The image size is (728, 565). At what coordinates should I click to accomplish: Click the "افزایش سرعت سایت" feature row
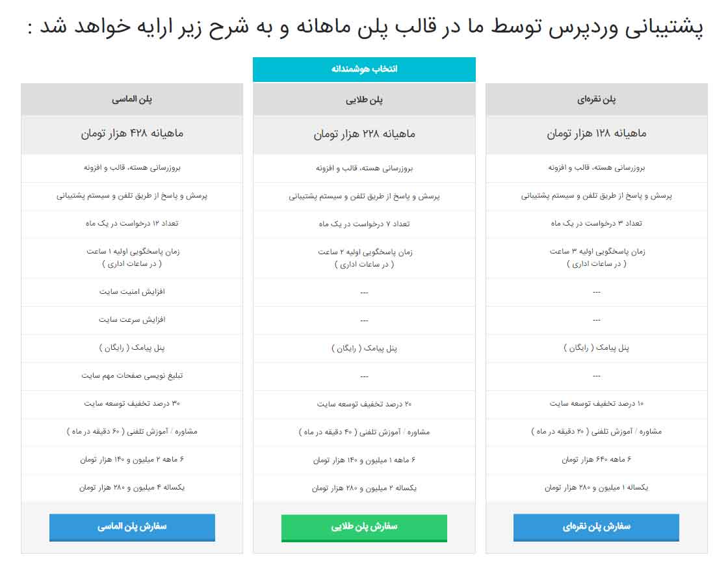[x=132, y=320]
